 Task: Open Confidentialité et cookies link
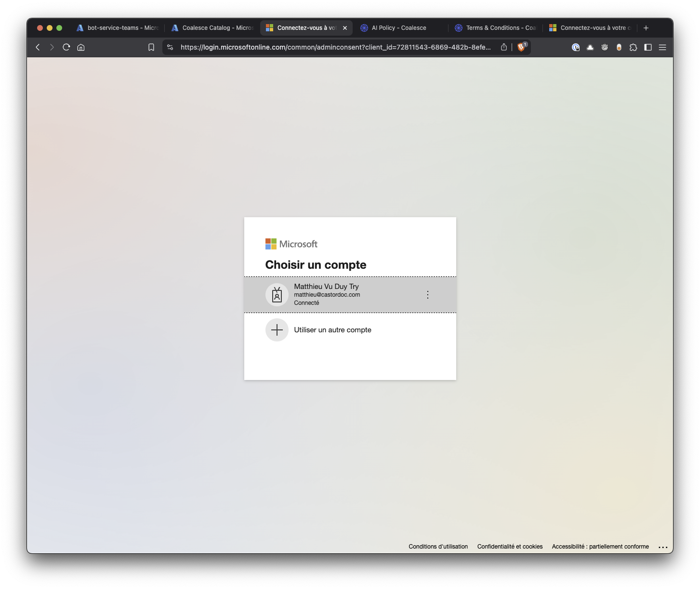coord(510,547)
